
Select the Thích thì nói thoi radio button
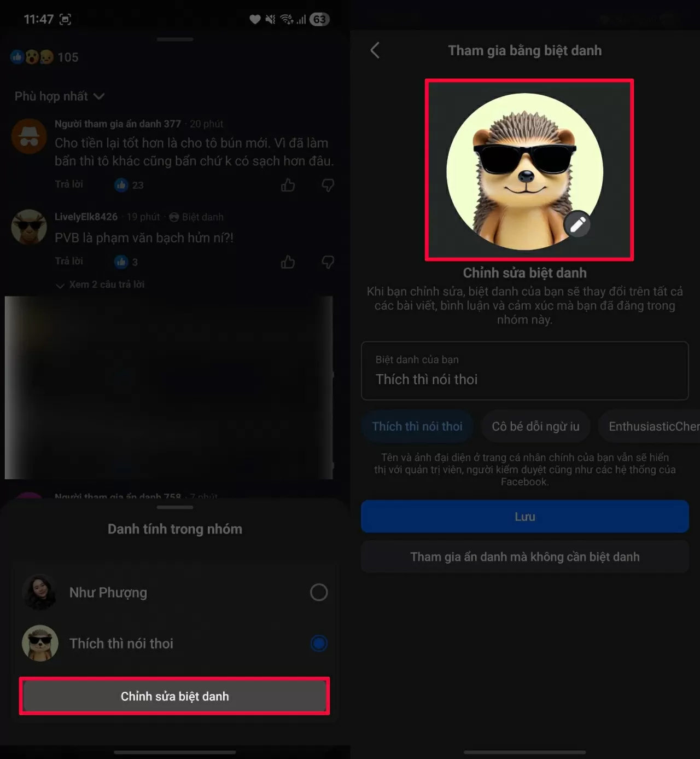tap(318, 643)
